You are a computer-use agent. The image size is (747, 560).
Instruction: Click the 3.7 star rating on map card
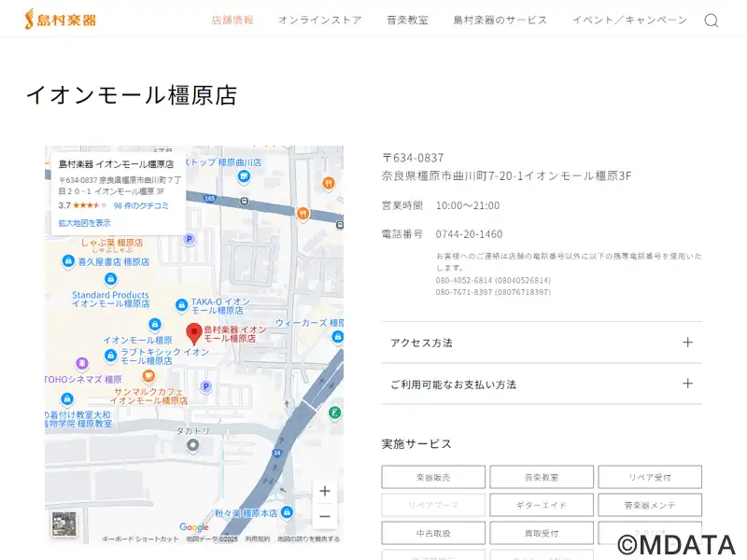[x=83, y=205]
